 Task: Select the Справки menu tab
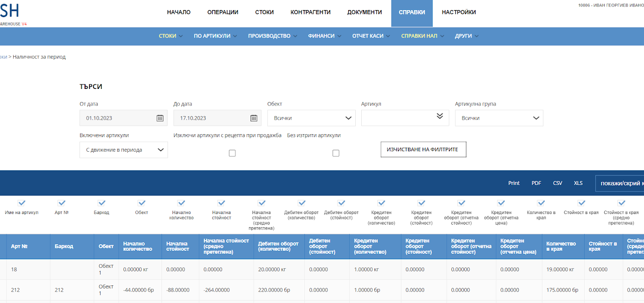click(x=412, y=13)
